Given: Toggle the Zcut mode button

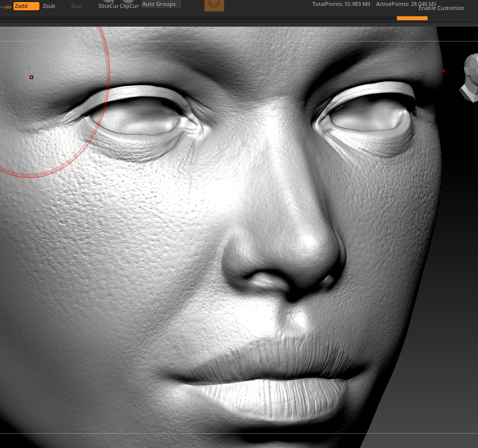Looking at the screenshot, I should pyautogui.click(x=83, y=6).
